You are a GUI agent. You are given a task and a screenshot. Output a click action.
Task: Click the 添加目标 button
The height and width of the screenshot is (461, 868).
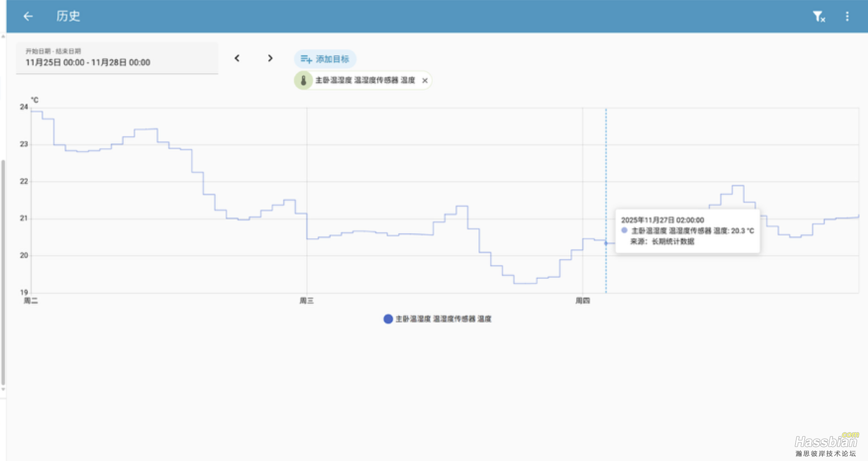click(325, 59)
